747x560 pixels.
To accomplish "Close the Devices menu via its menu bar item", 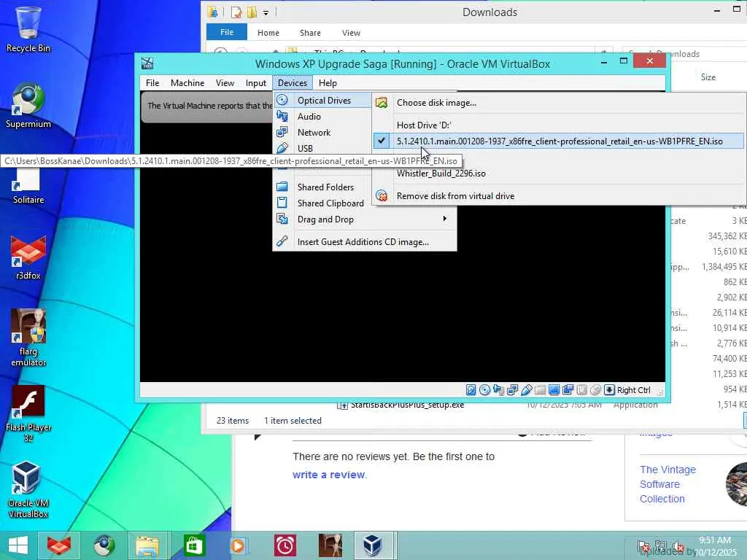I will pos(293,83).
